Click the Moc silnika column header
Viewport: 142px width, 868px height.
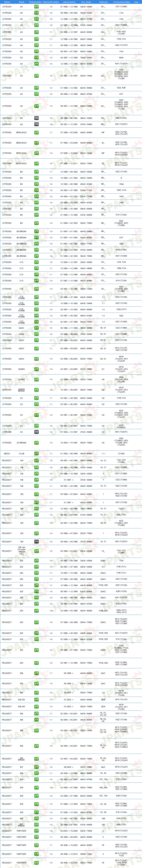tap(86, 2)
